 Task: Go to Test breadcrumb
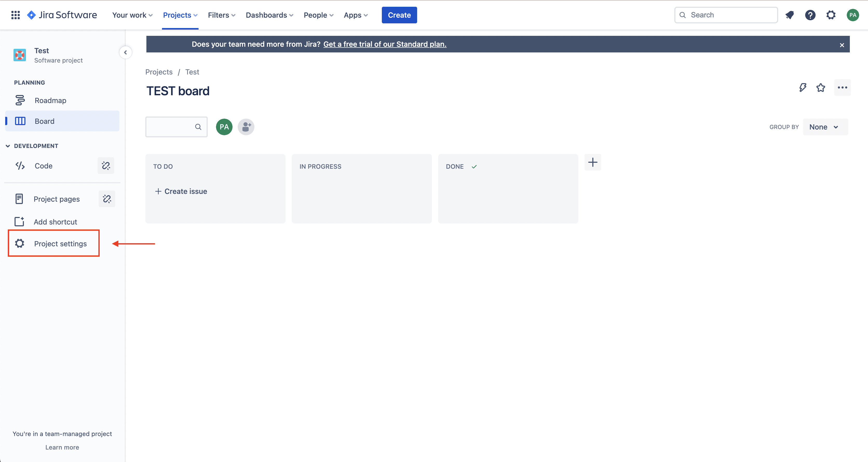192,72
